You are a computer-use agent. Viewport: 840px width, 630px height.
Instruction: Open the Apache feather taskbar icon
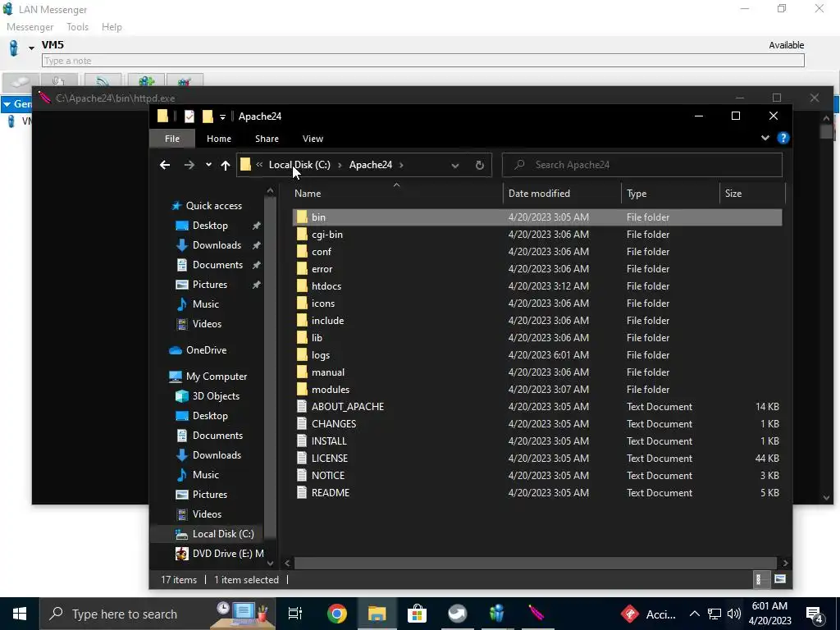[536, 614]
